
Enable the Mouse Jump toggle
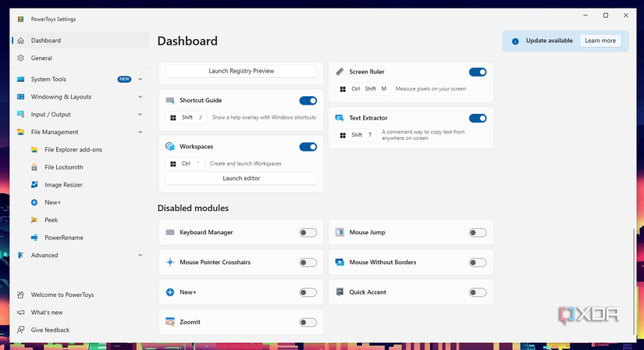(x=478, y=233)
